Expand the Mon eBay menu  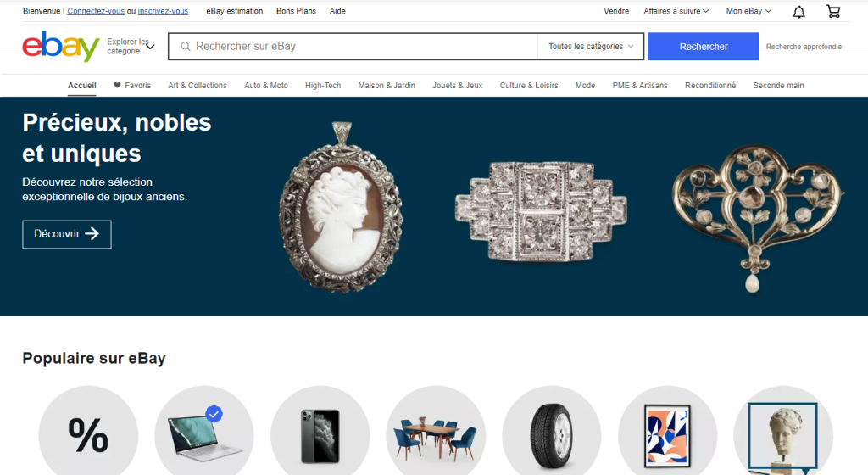point(748,11)
